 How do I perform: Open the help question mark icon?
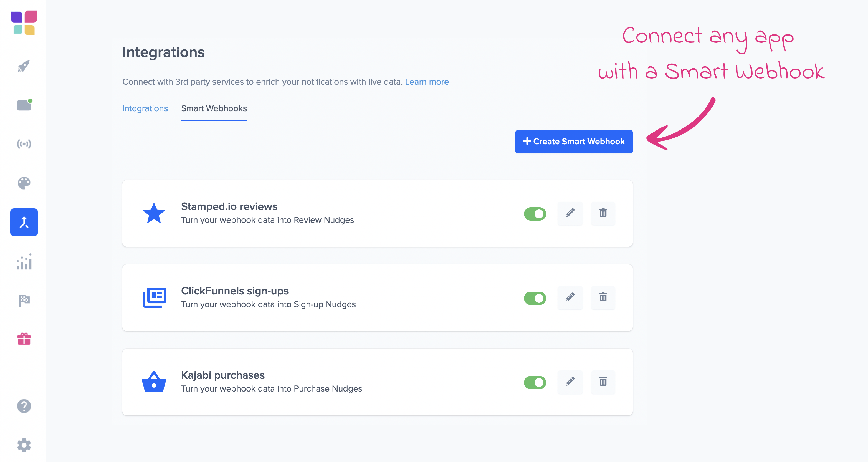[x=24, y=406]
